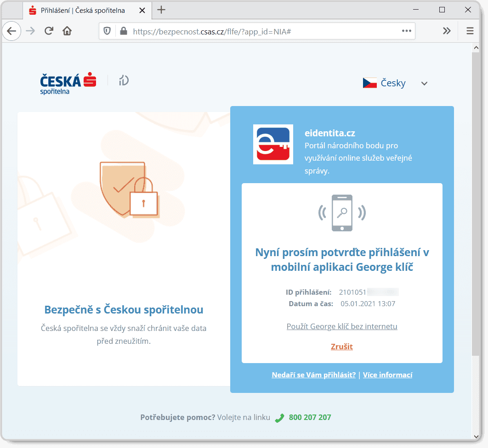Image resolution: width=488 pixels, height=448 pixels.
Task: Click the language selector chevron arrow
Action: tap(424, 84)
